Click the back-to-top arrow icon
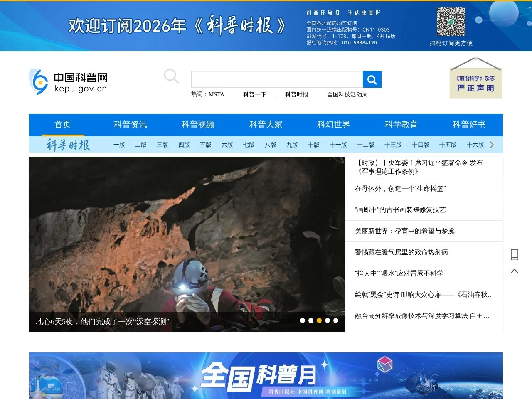 (x=515, y=271)
